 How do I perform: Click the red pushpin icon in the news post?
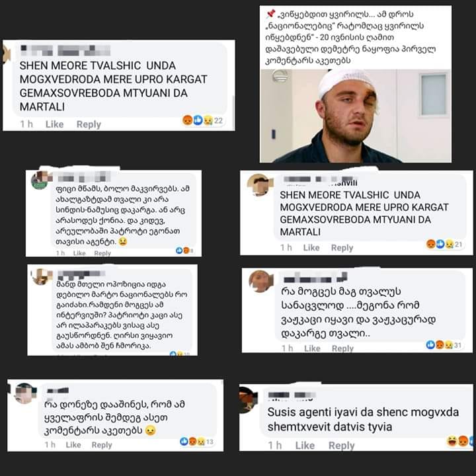(270, 14)
